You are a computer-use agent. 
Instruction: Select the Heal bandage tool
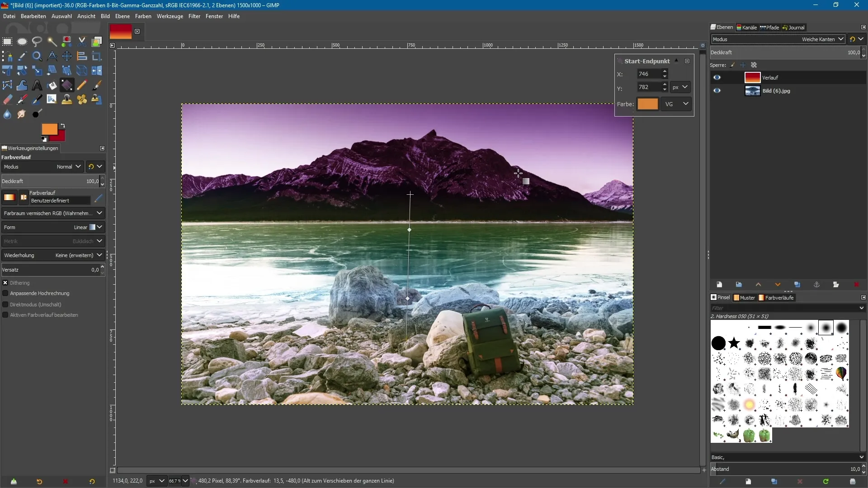pyautogui.click(x=82, y=99)
